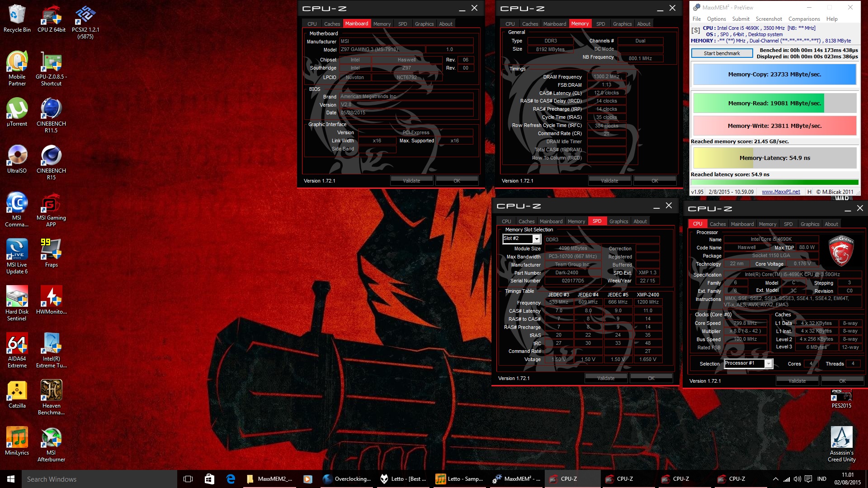Viewport: 868px width, 488px height.
Task: Switch to Overclocking taskbar window
Action: (347, 479)
